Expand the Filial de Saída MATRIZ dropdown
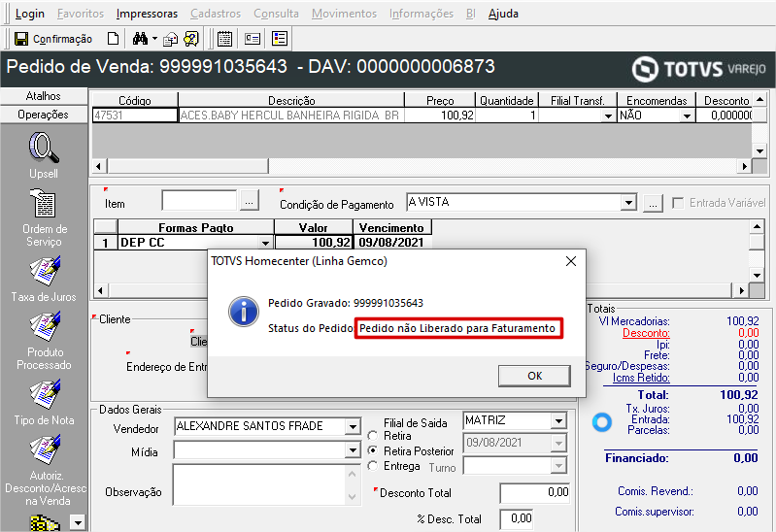 (x=558, y=421)
